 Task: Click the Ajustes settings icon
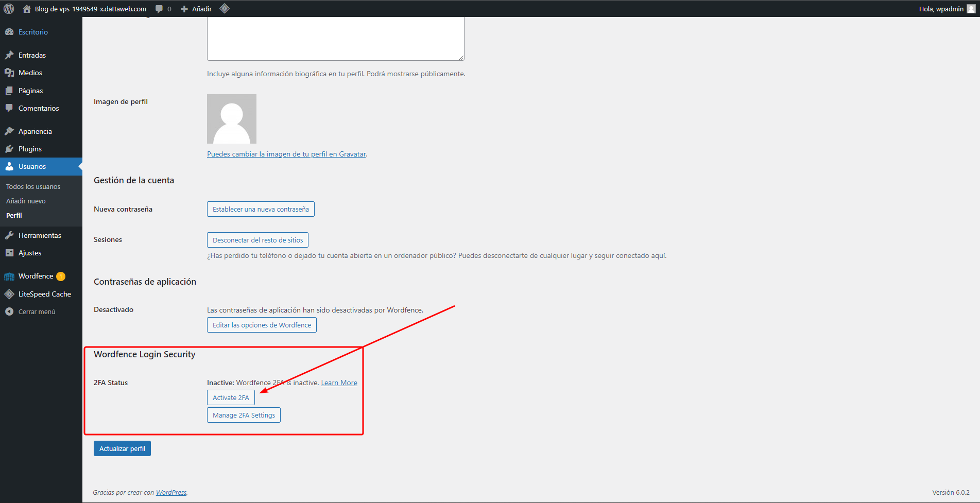(9, 253)
